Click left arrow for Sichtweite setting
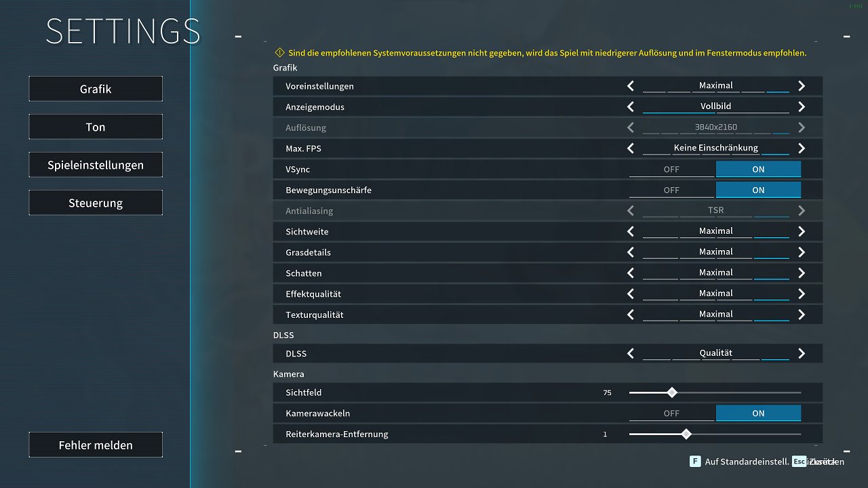The image size is (868, 488). 631,232
